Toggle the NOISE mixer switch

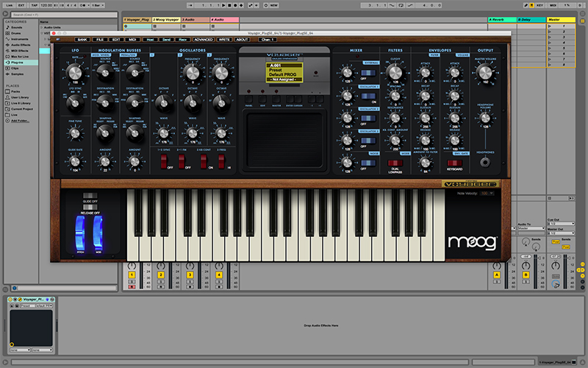[x=368, y=163]
